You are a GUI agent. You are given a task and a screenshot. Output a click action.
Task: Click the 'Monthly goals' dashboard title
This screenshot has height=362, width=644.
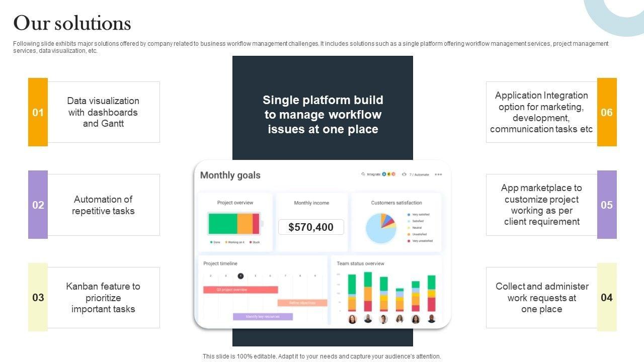(230, 175)
